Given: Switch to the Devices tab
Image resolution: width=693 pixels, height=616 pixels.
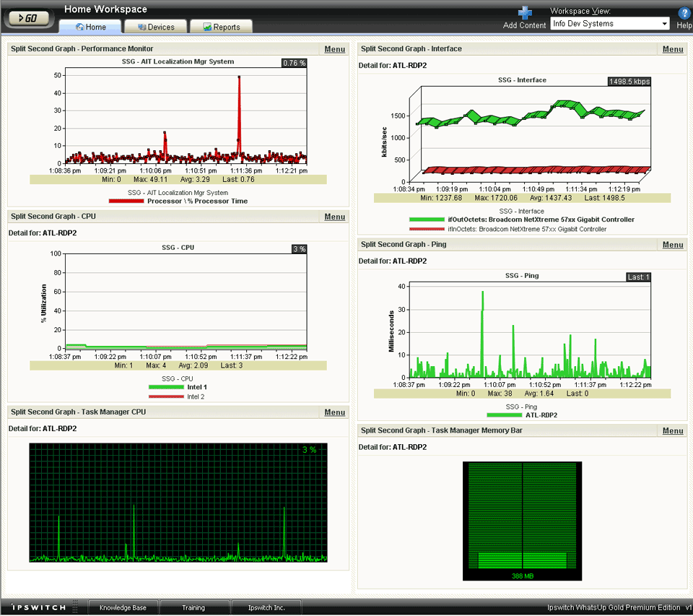Looking at the screenshot, I should click(x=155, y=27).
